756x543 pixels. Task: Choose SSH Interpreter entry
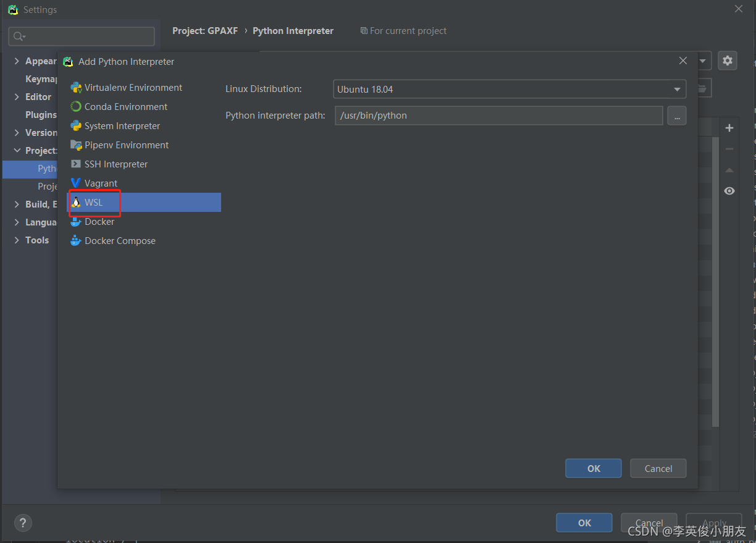(144, 164)
